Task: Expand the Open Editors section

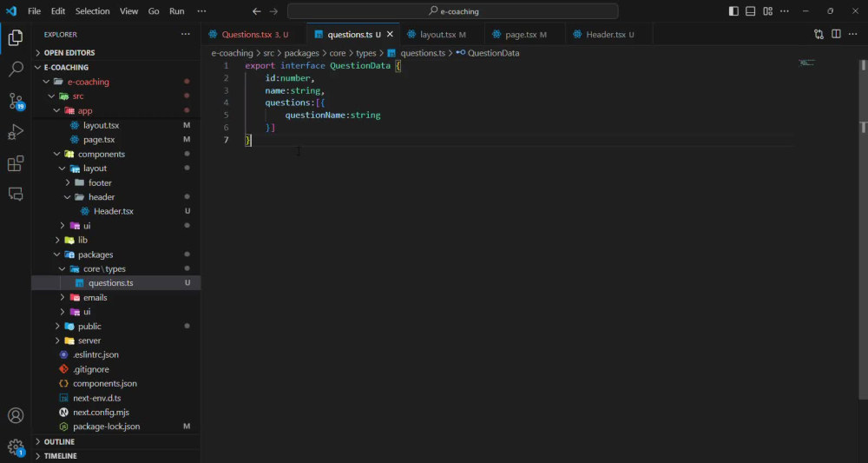Action: tap(116, 53)
